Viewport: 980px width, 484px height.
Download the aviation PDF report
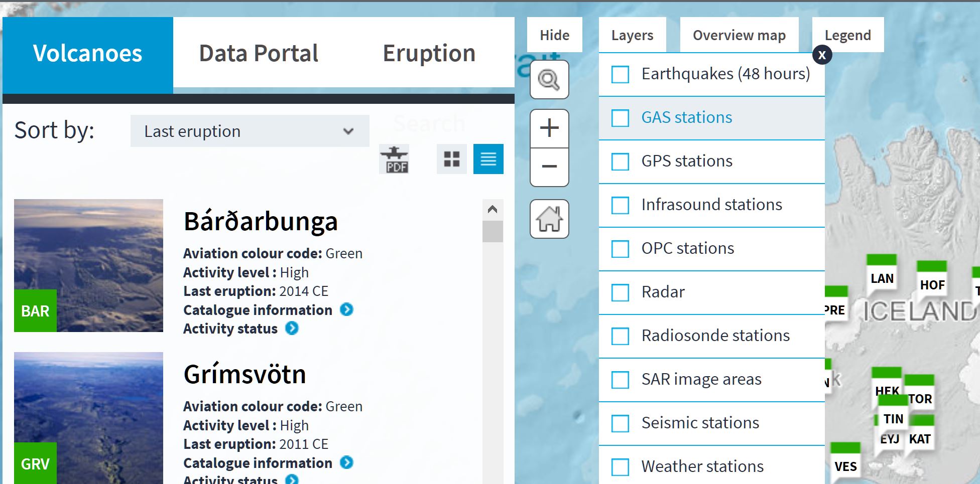point(394,159)
